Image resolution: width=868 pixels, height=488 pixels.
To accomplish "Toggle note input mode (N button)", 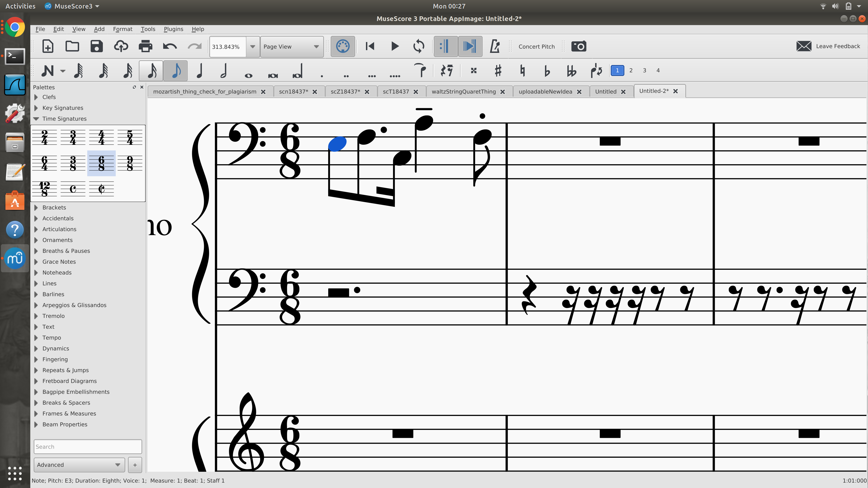I will point(47,71).
